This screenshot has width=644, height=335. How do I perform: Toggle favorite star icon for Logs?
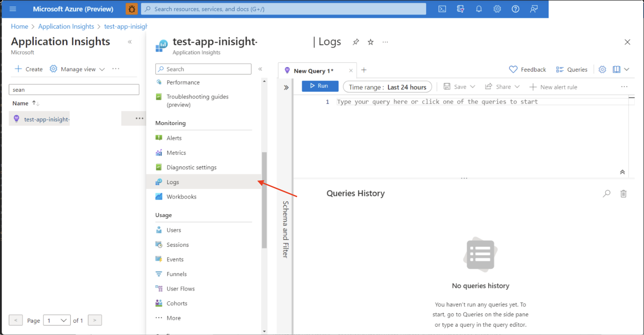tap(370, 42)
